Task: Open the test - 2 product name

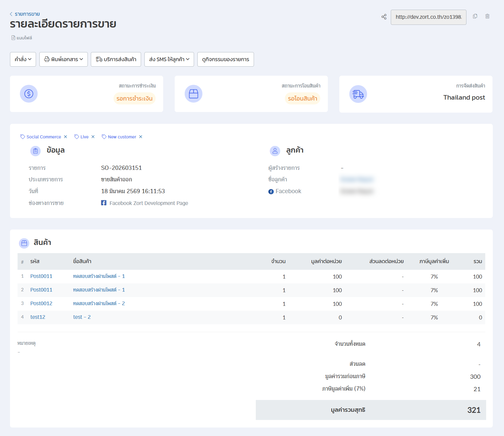Action: point(82,317)
